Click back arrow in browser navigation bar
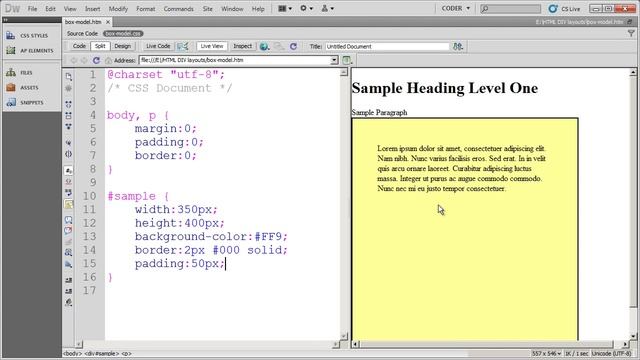The image size is (640, 360). click(x=74, y=60)
